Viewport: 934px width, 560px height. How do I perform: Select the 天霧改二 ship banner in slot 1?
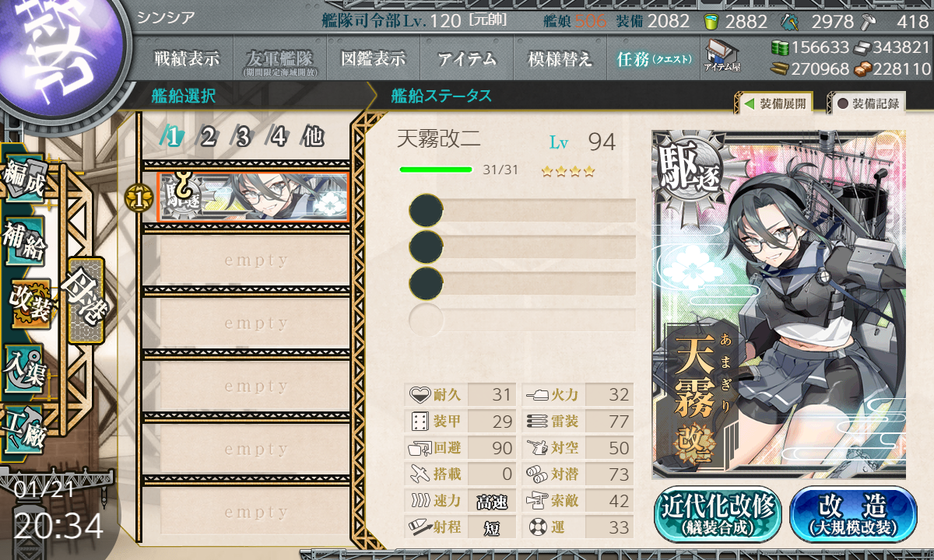pyautogui.click(x=253, y=197)
